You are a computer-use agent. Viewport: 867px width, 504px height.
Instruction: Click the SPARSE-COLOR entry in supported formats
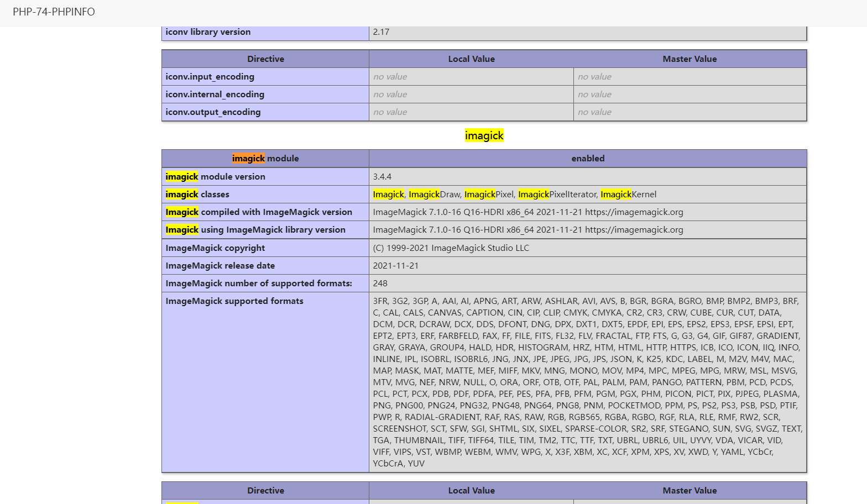[596, 429]
